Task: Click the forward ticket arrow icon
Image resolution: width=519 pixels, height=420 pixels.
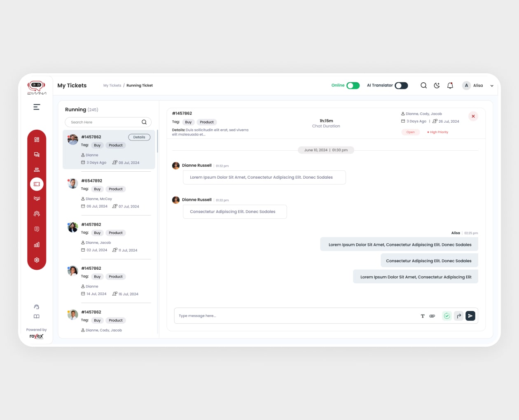Action: point(459,316)
